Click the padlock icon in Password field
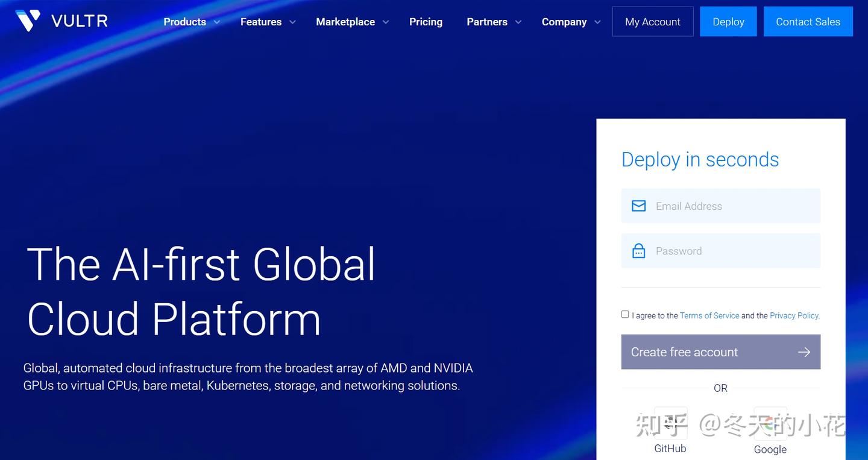The height and width of the screenshot is (460, 868). pyautogui.click(x=638, y=251)
